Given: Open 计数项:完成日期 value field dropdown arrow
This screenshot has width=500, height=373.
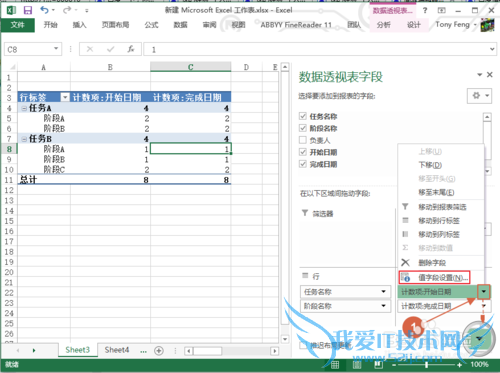Looking at the screenshot, I should [484, 306].
